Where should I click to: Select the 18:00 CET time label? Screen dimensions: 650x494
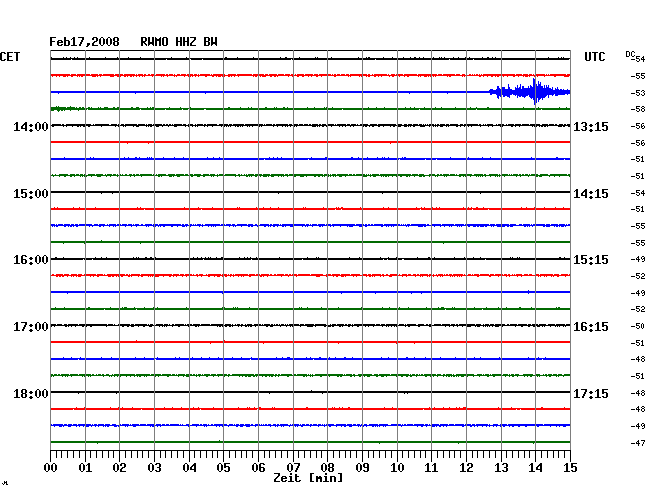(31, 393)
